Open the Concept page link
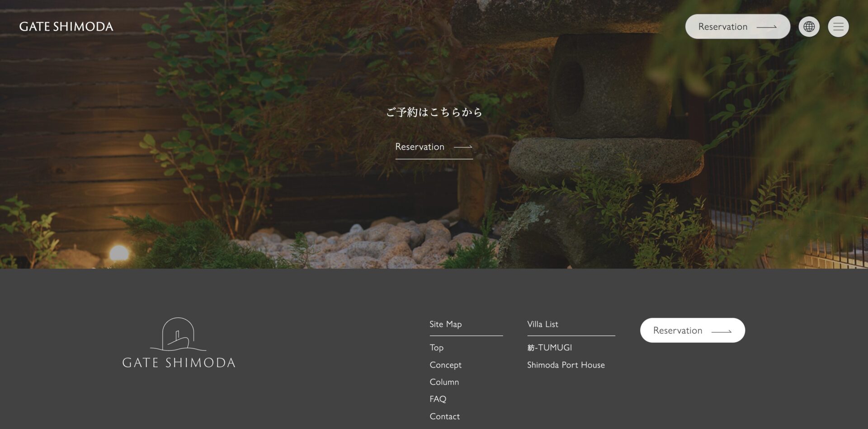 [x=445, y=365]
